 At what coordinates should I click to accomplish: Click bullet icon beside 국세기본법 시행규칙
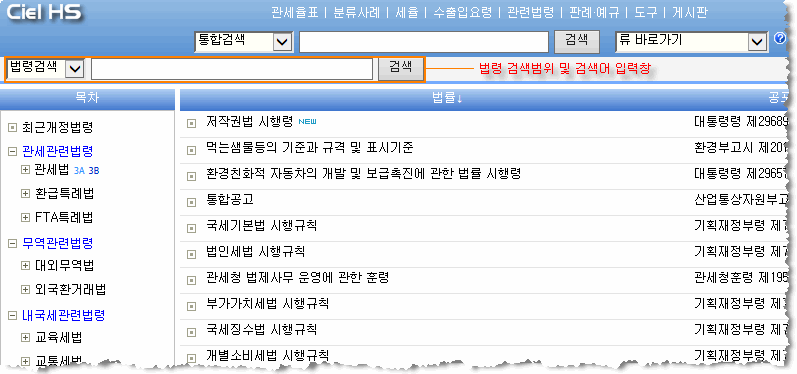click(x=191, y=227)
